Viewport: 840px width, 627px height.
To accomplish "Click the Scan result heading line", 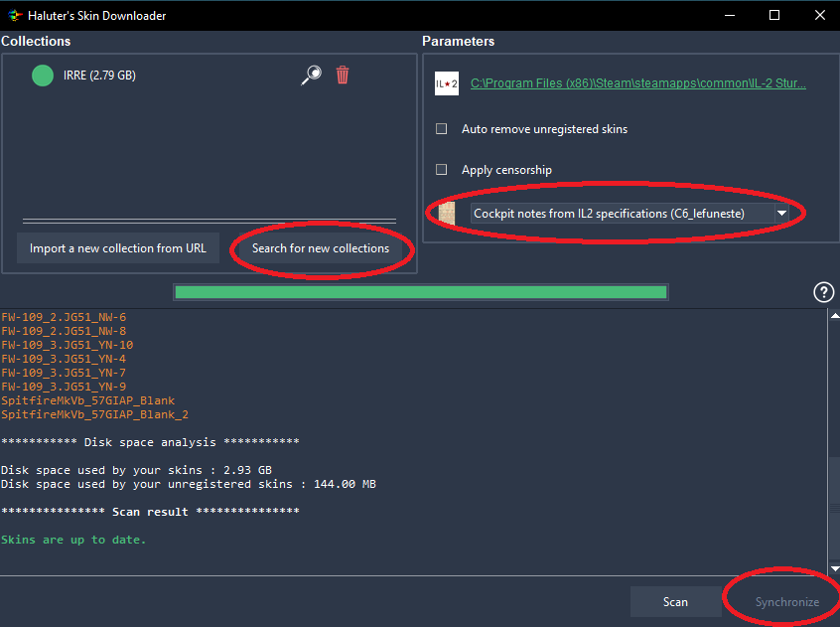I will pyautogui.click(x=150, y=512).
